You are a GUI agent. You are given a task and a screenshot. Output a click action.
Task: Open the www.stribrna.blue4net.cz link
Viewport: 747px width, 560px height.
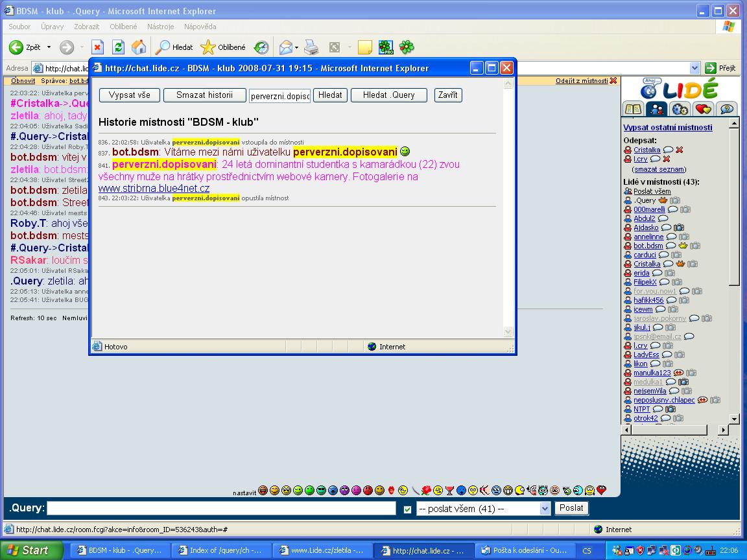[154, 189]
